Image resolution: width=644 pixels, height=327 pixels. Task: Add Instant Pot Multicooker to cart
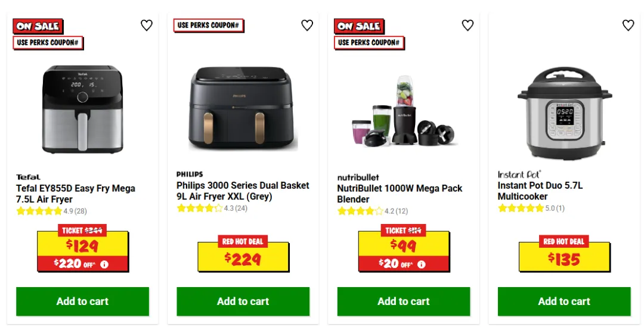[x=564, y=301]
